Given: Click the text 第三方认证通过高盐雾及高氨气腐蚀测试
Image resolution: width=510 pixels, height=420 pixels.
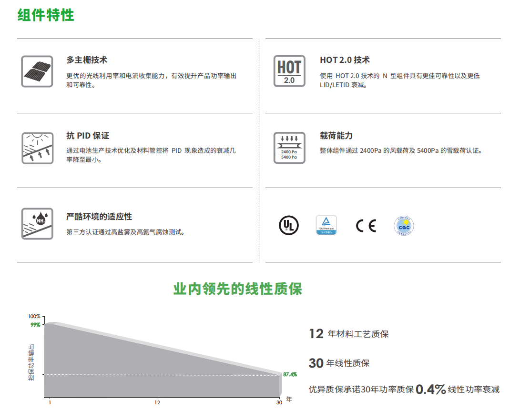Looking at the screenshot, I should (125, 232).
